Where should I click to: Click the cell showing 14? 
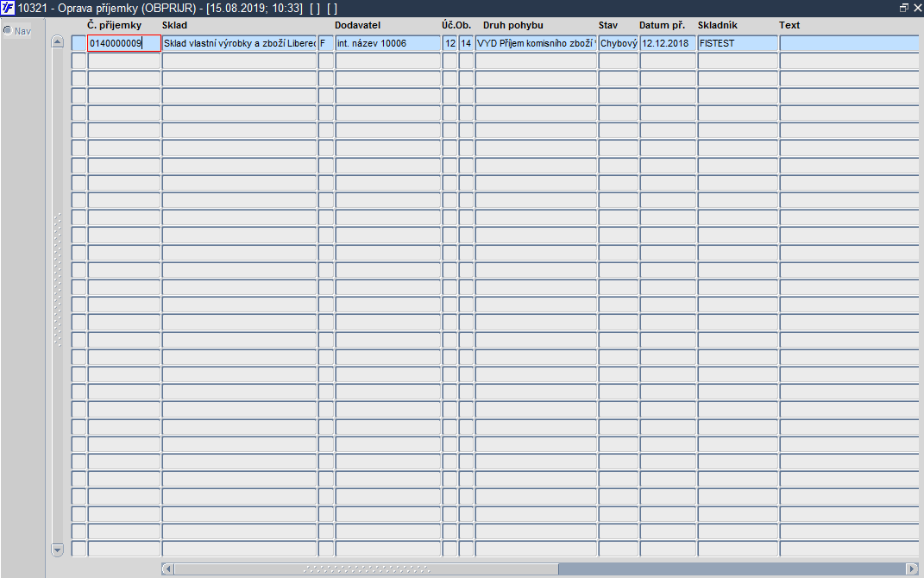[x=466, y=43]
